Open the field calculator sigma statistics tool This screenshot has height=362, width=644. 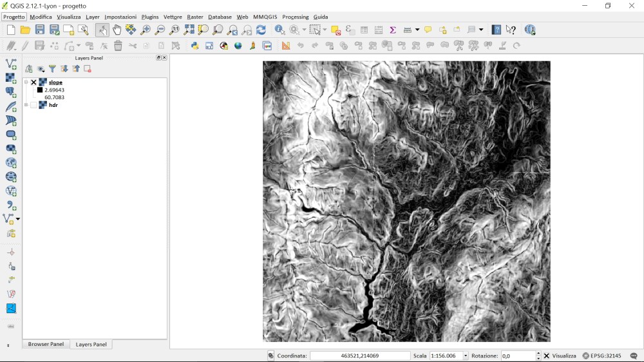pyautogui.click(x=392, y=30)
